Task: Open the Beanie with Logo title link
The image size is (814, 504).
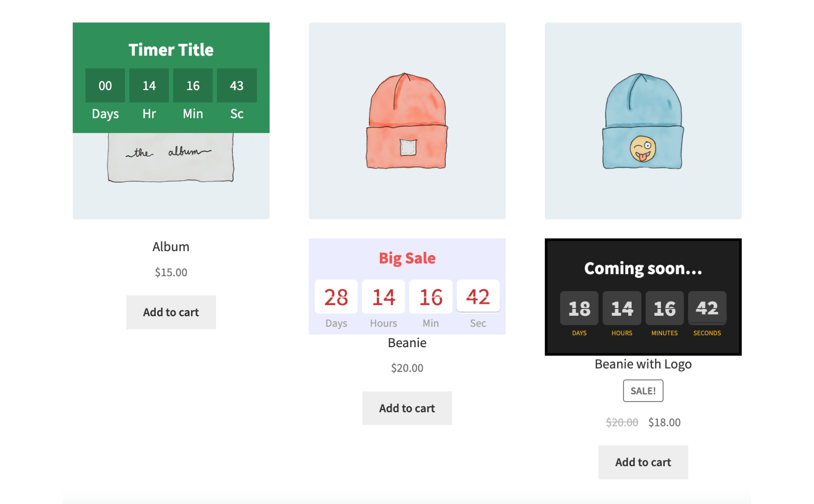Action: coord(642,364)
